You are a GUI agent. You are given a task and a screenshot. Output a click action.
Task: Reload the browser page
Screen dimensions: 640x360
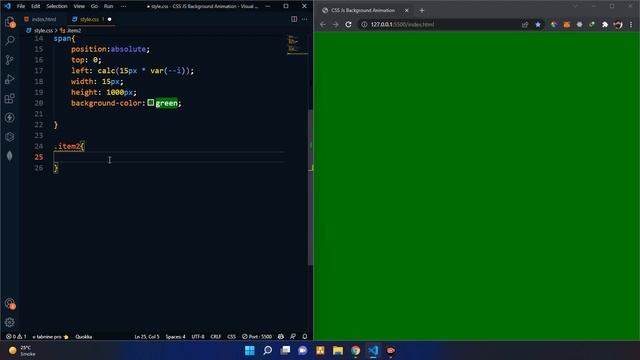coord(348,24)
